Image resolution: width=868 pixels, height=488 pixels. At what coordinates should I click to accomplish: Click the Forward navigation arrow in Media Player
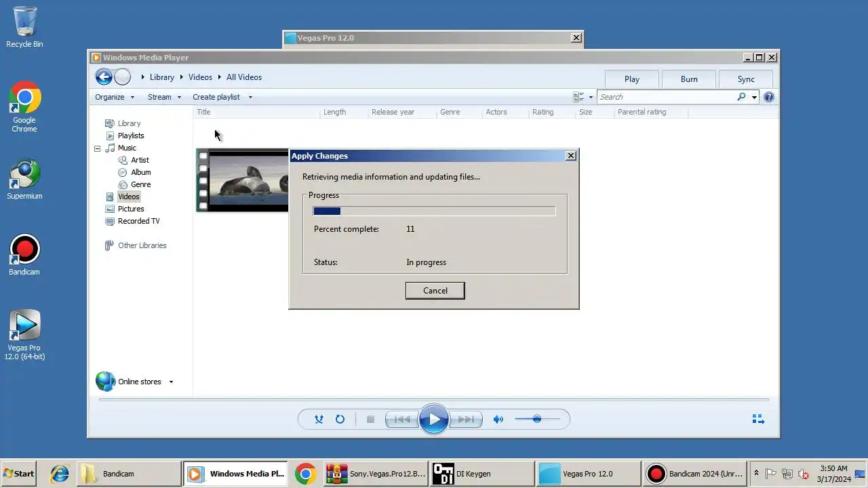click(x=122, y=77)
